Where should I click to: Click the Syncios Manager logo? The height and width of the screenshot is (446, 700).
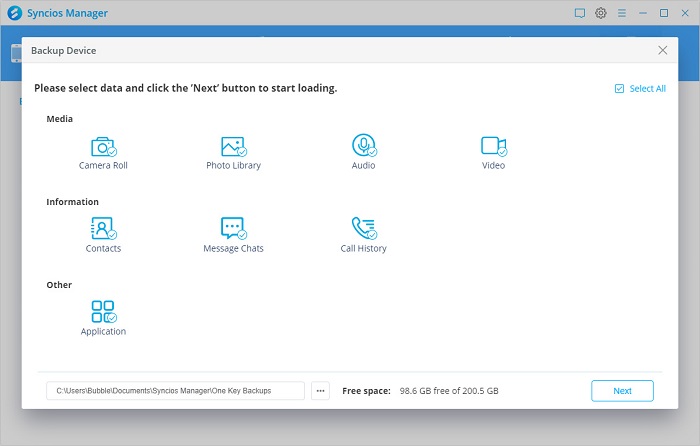12,13
